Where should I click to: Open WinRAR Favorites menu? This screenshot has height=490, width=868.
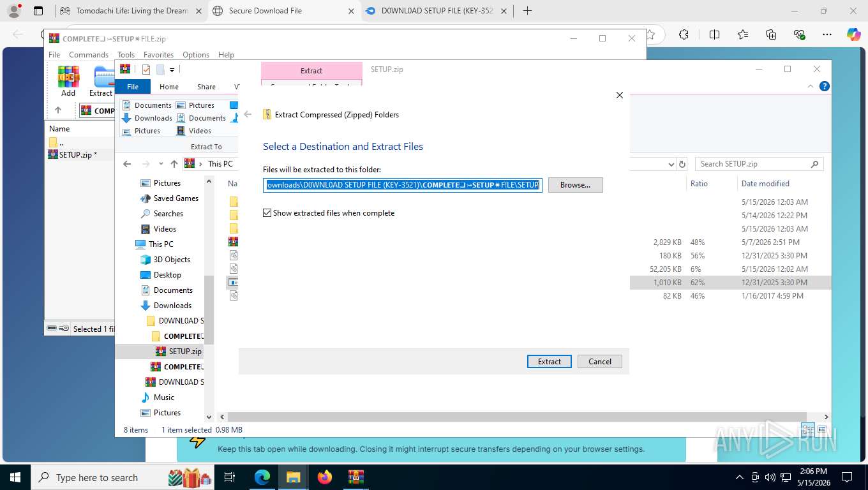click(x=158, y=55)
